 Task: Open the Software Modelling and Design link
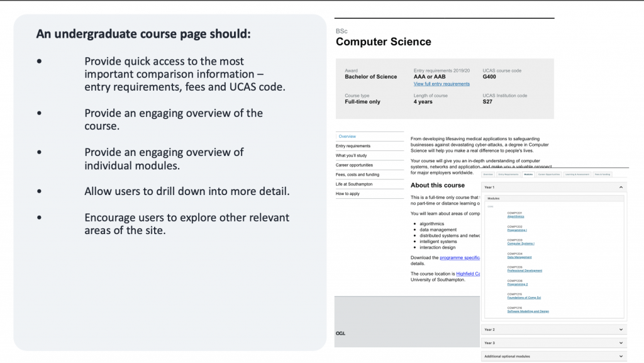click(528, 311)
